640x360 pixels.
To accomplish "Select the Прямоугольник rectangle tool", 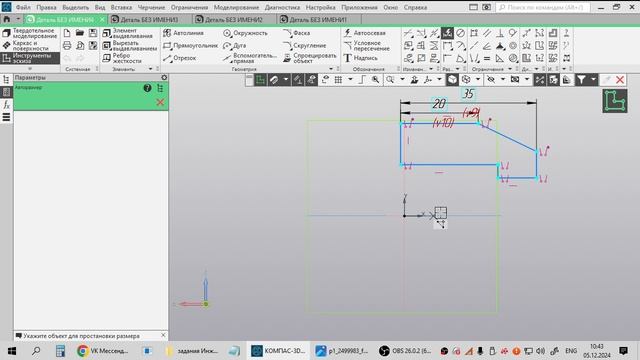I will click(190, 46).
